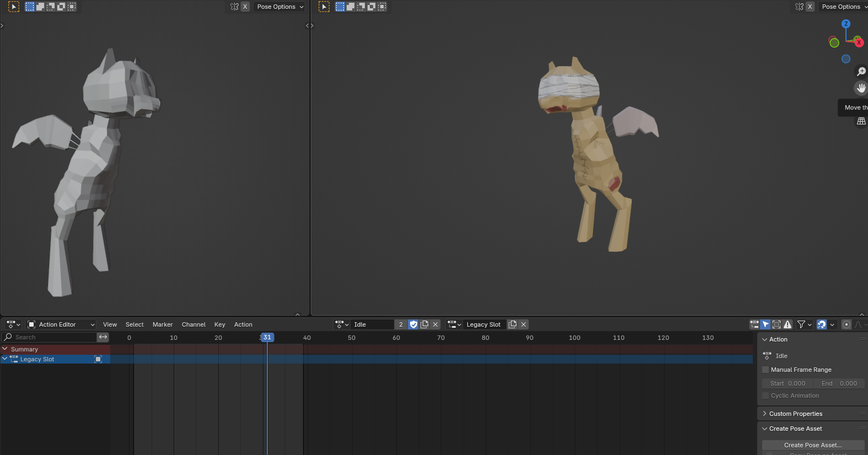Click the hand pan icon in right viewport
Viewport: 868px width, 455px height.
(x=861, y=88)
